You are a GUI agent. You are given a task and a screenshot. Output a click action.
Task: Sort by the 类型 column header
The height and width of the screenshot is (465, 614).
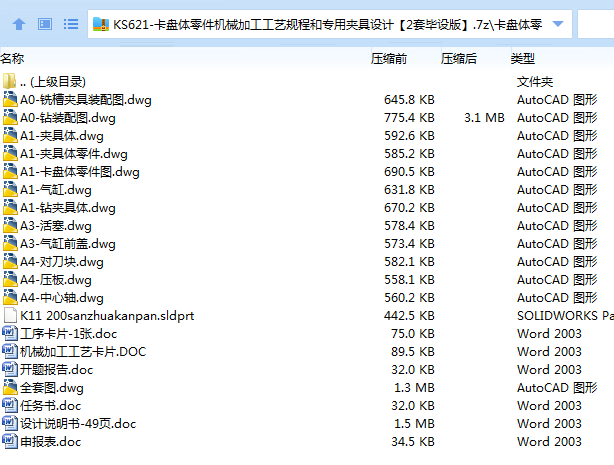(523, 59)
